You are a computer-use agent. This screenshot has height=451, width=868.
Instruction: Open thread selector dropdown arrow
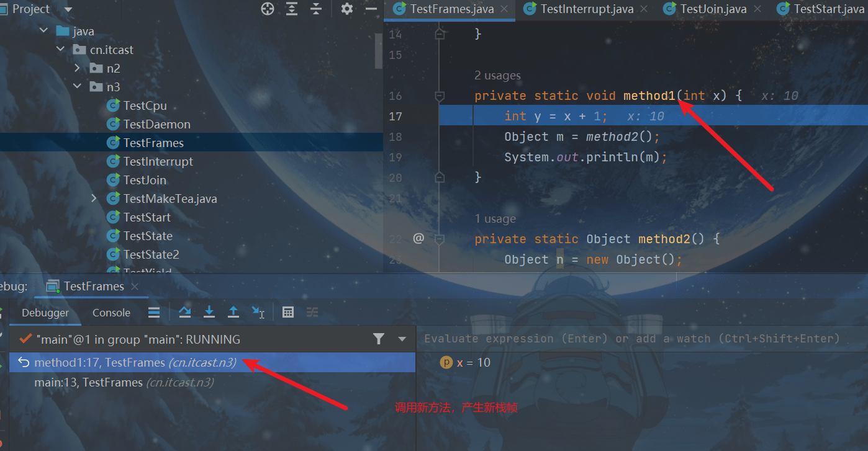click(x=402, y=339)
